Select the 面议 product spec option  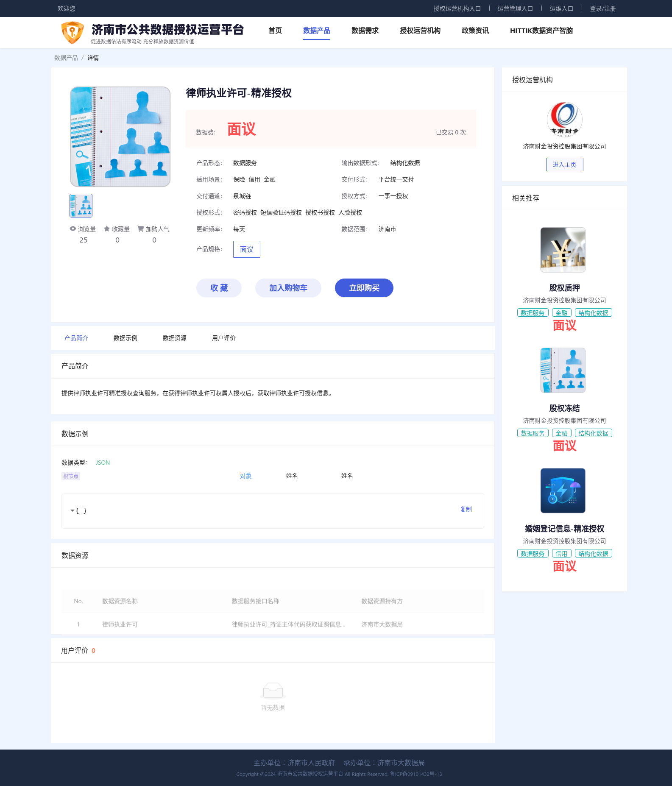tap(247, 249)
